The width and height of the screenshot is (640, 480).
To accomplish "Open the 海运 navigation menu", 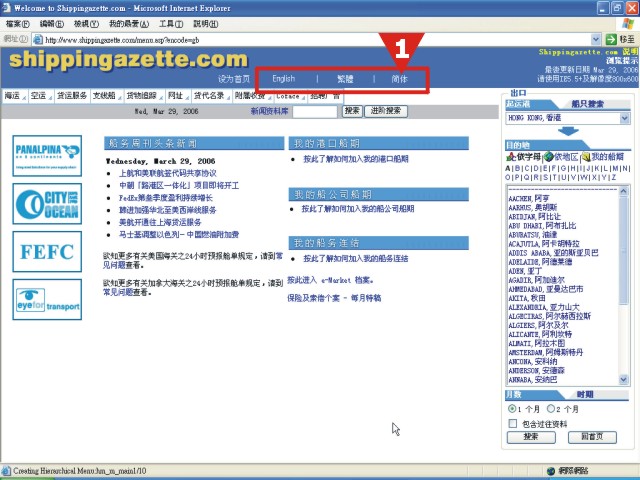I will (15, 96).
